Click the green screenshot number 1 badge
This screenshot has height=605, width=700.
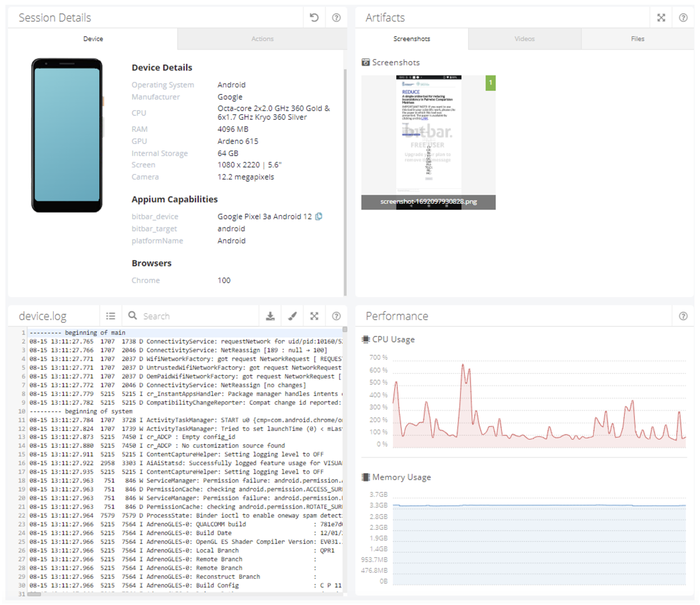point(491,83)
